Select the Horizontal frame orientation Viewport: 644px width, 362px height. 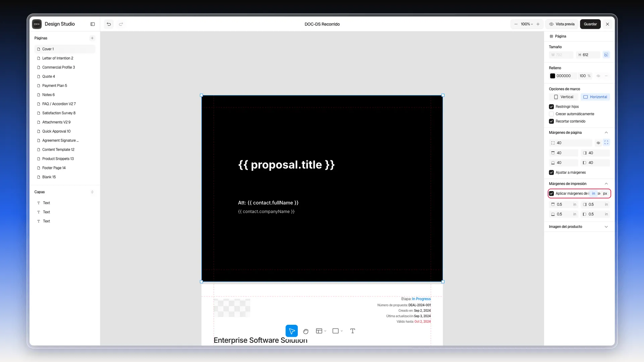(x=595, y=97)
